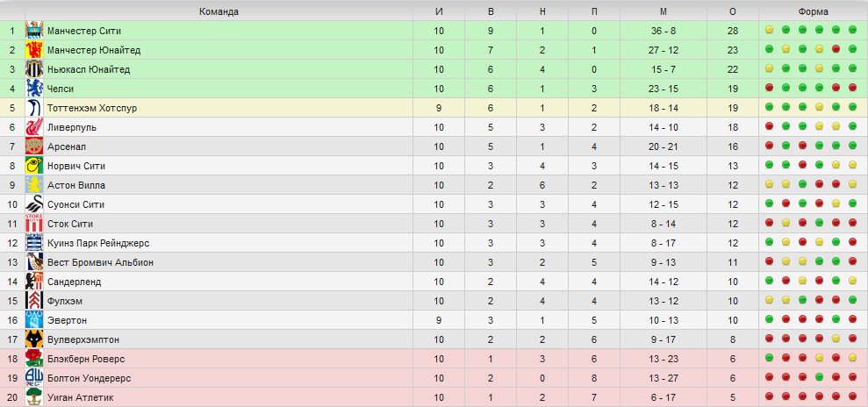Viewport: 868px width, 407px height.
Task: Click the Liverpool club crest icon
Action: [x=33, y=128]
